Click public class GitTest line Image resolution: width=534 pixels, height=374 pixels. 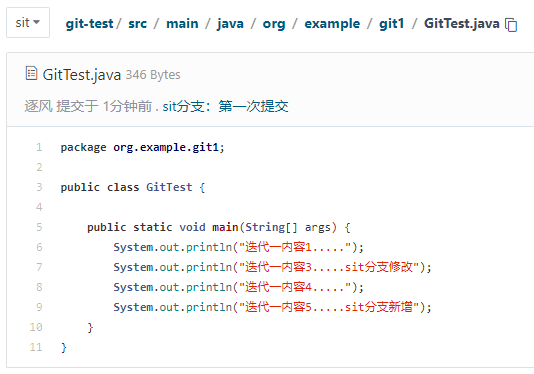pos(133,187)
